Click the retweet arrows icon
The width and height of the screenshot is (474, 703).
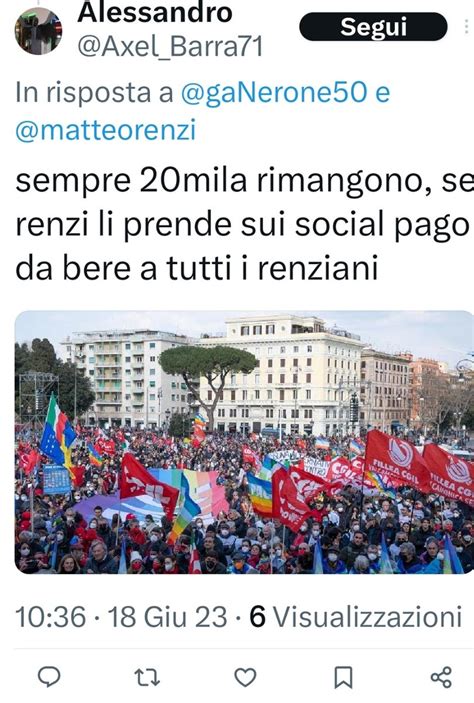(x=148, y=677)
